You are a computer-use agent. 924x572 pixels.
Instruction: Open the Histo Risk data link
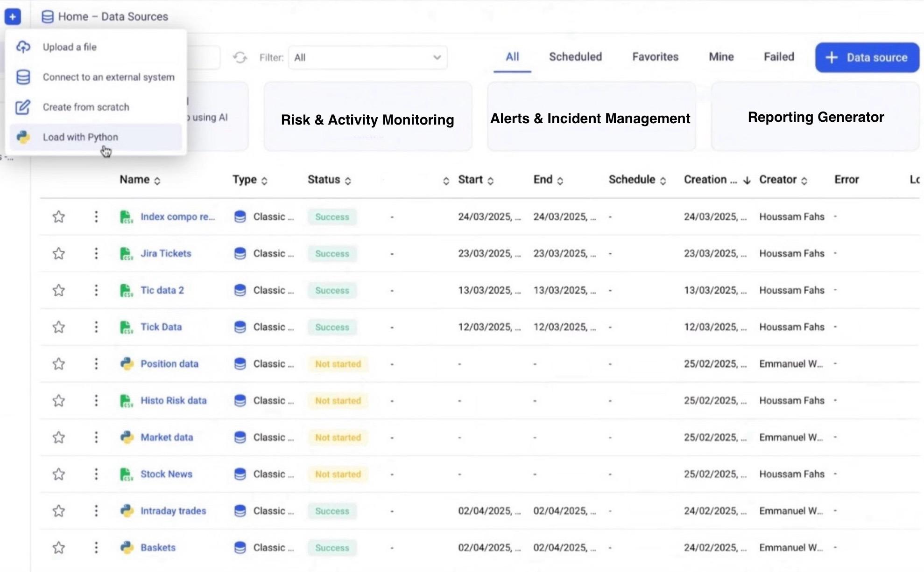(x=173, y=400)
